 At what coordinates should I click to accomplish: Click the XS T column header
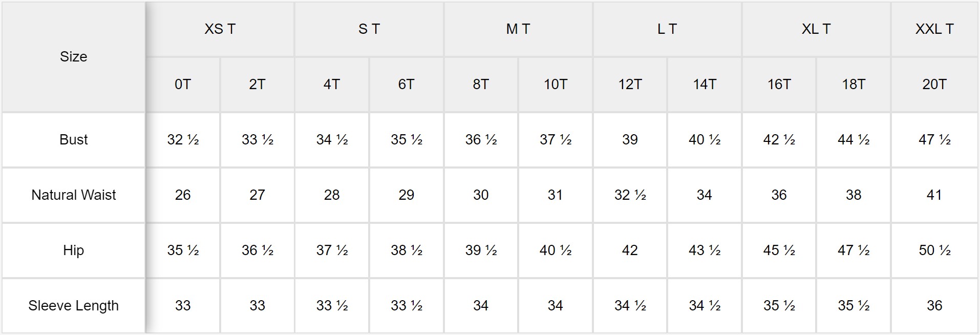pos(220,29)
